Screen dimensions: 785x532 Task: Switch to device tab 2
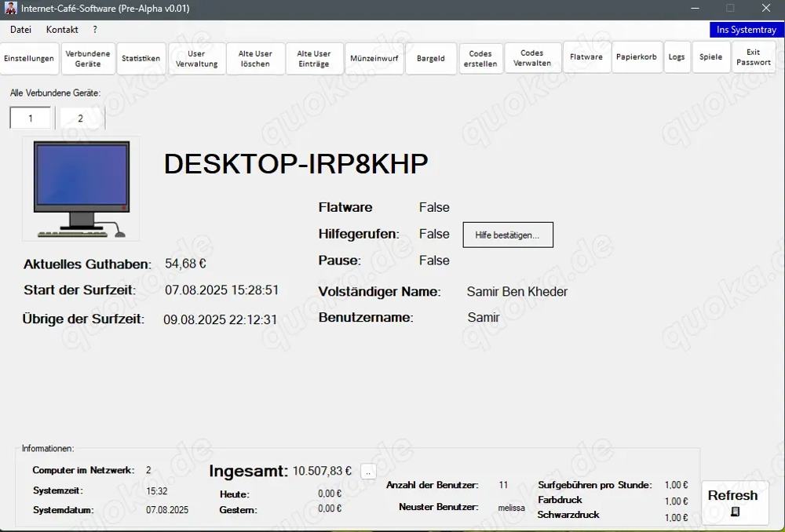[x=81, y=117]
